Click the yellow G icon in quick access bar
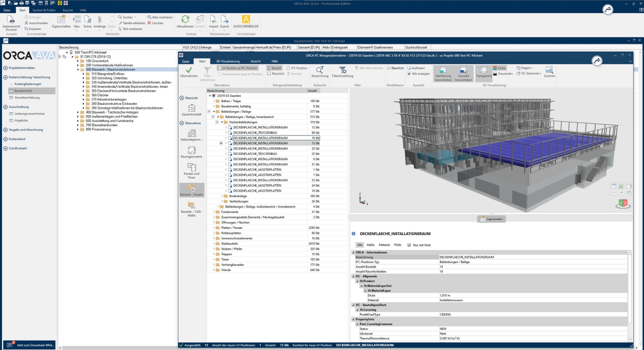644x350 pixels. tap(60, 3)
